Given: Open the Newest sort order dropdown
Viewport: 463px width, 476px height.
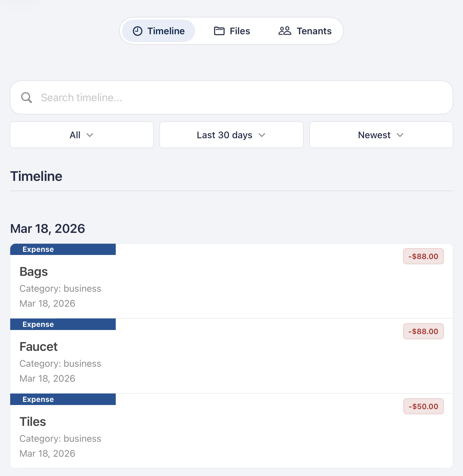Looking at the screenshot, I should click(381, 135).
